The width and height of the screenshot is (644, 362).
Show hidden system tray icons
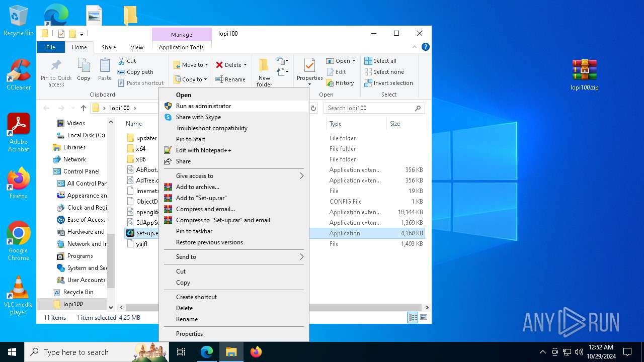coord(542,352)
